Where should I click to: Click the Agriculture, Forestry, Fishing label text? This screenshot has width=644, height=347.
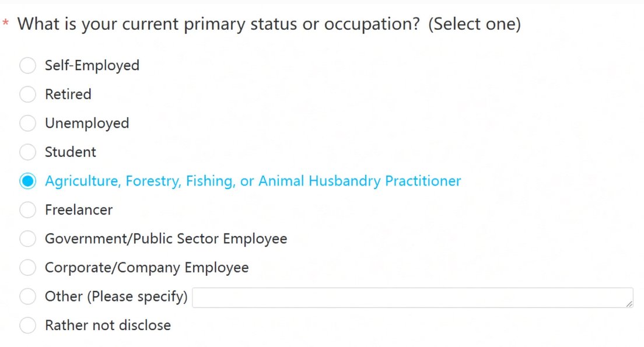pyautogui.click(x=253, y=181)
